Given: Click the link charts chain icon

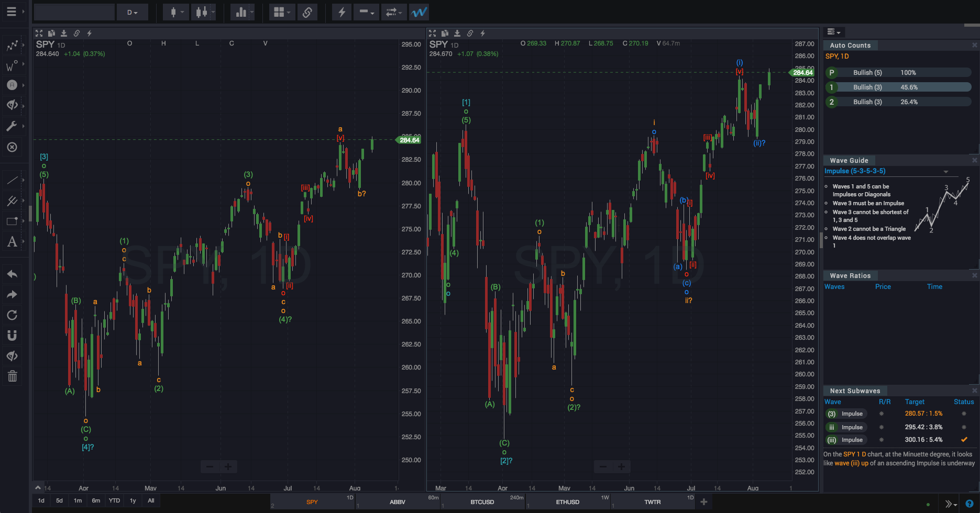Looking at the screenshot, I should [307, 12].
